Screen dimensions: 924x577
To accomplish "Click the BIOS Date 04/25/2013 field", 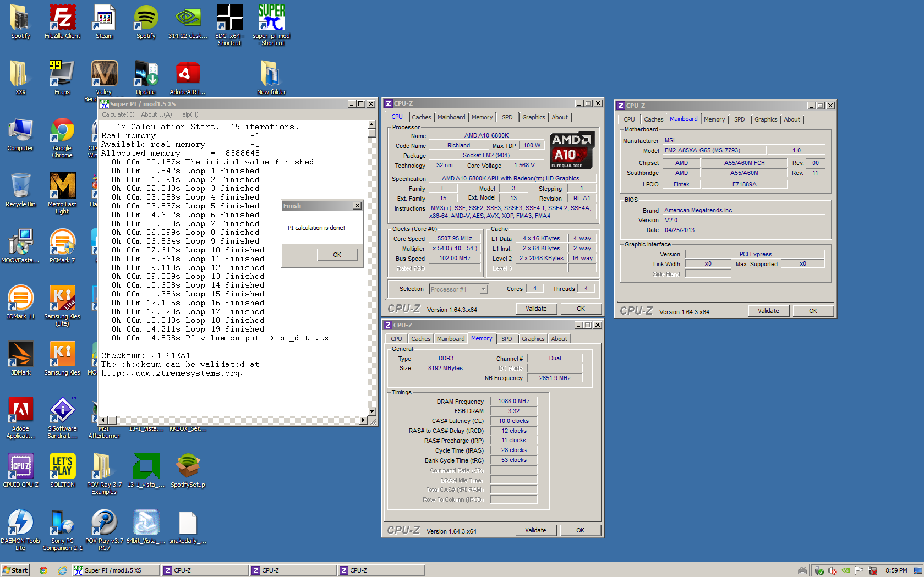I will (743, 230).
